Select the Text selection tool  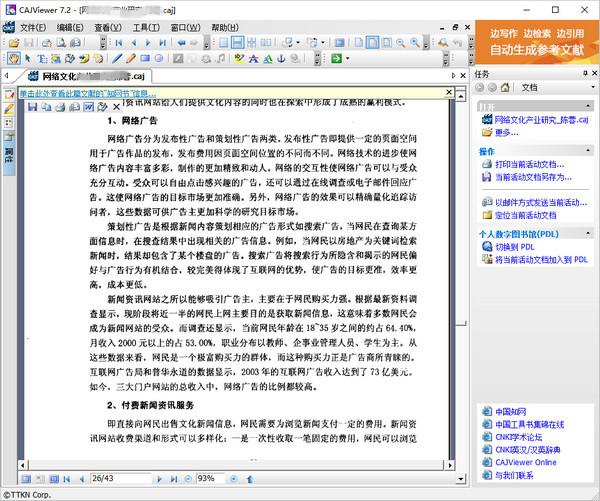pos(41,59)
